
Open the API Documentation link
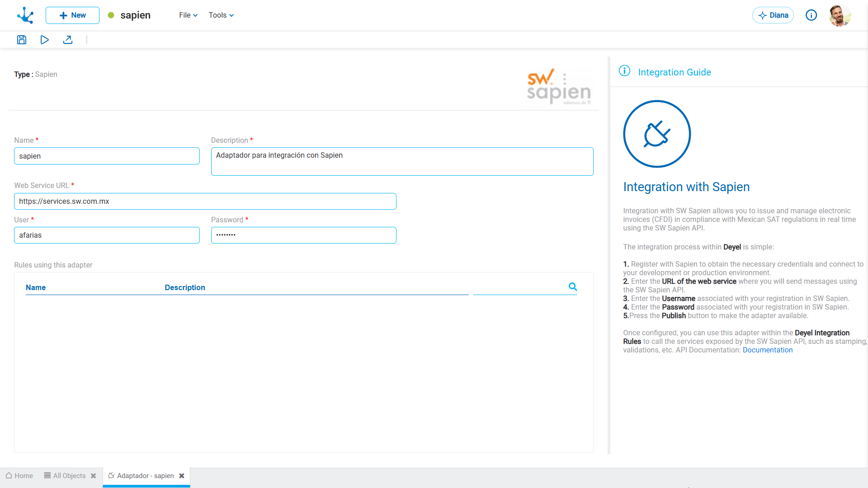[x=768, y=350]
